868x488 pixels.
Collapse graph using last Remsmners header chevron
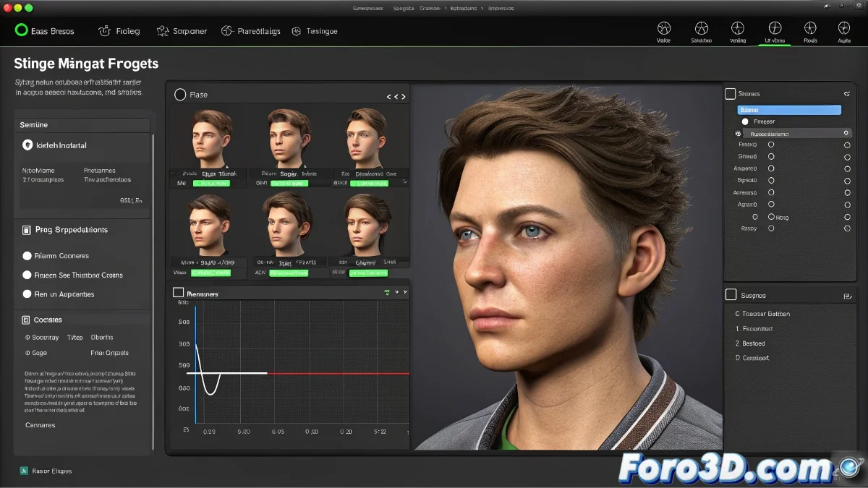coord(405,292)
